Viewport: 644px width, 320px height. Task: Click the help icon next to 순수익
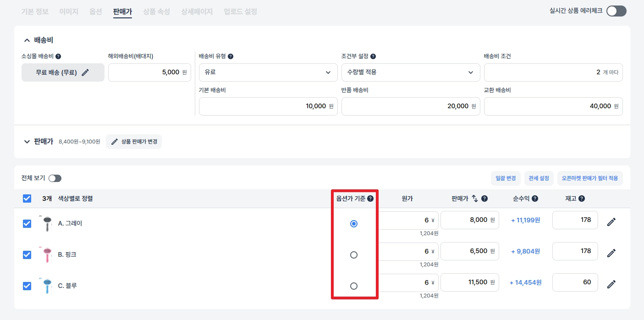pos(534,199)
